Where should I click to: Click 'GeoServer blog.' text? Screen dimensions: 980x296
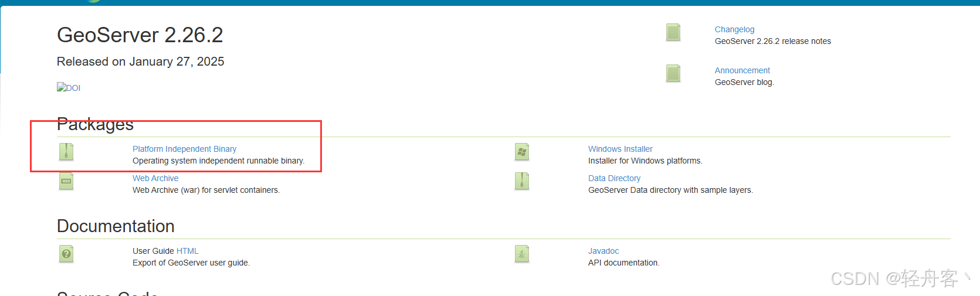(x=744, y=82)
